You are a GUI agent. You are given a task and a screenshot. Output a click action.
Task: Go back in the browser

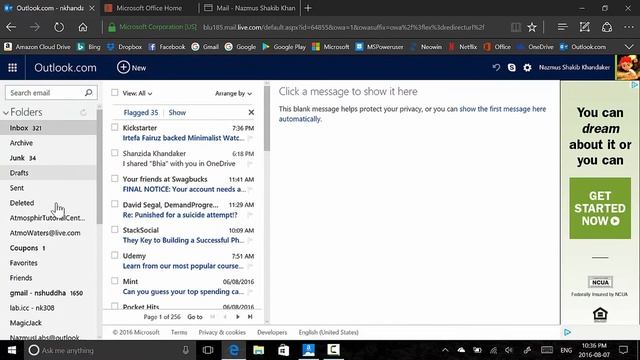[11, 27]
